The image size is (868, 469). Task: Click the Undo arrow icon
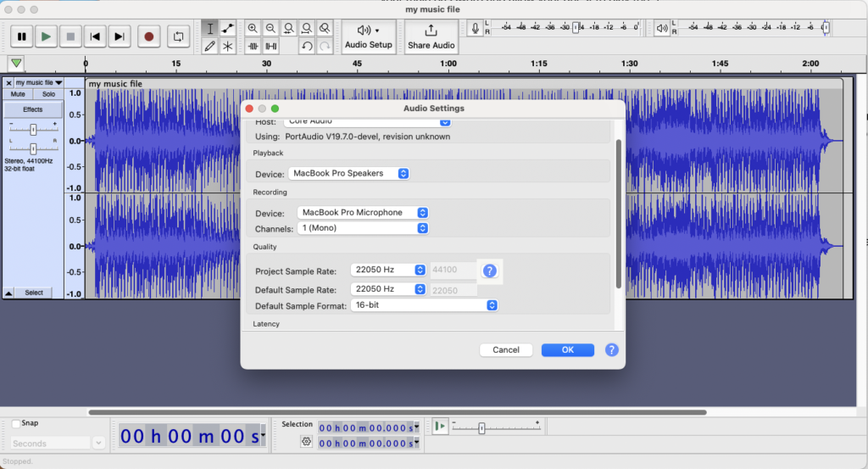(x=307, y=46)
